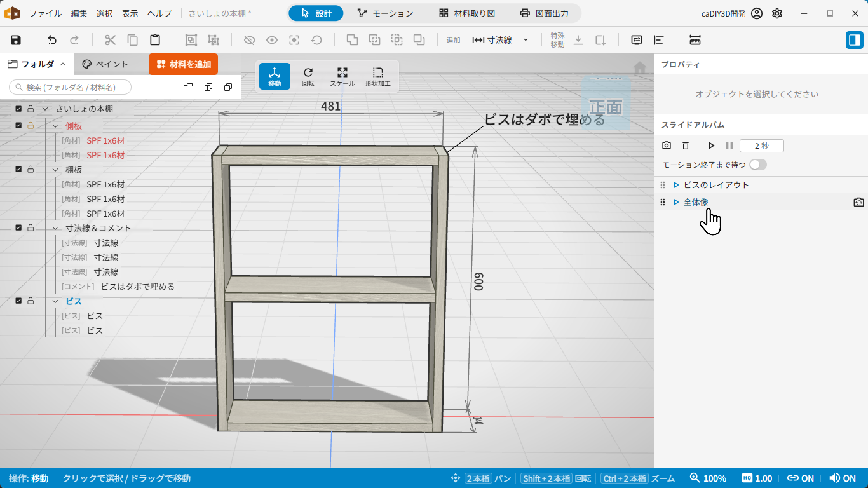Click the show objects eye icon
868x488 pixels.
272,40
